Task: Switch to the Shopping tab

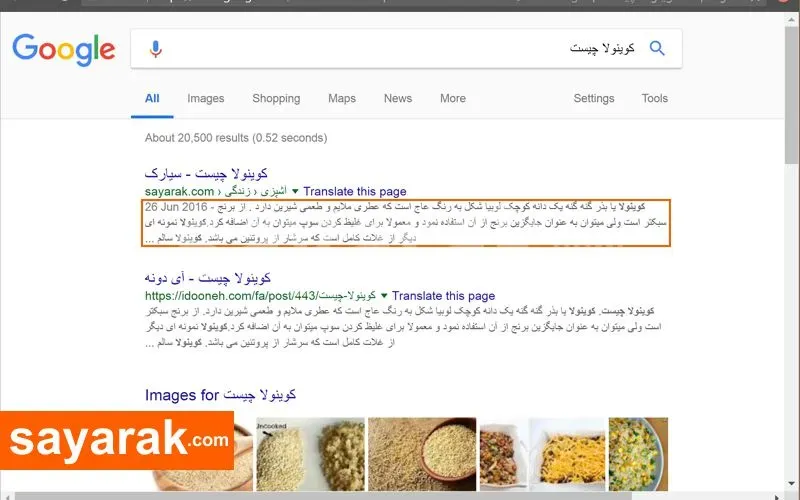Action: 276,98
